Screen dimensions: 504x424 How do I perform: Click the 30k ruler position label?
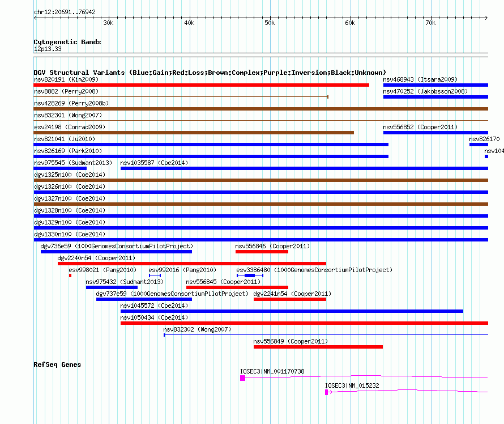pyautogui.click(x=108, y=23)
